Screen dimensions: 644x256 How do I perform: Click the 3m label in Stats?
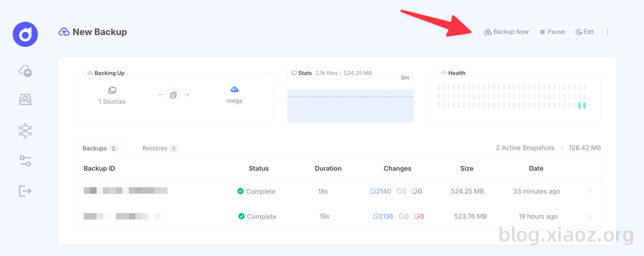405,78
